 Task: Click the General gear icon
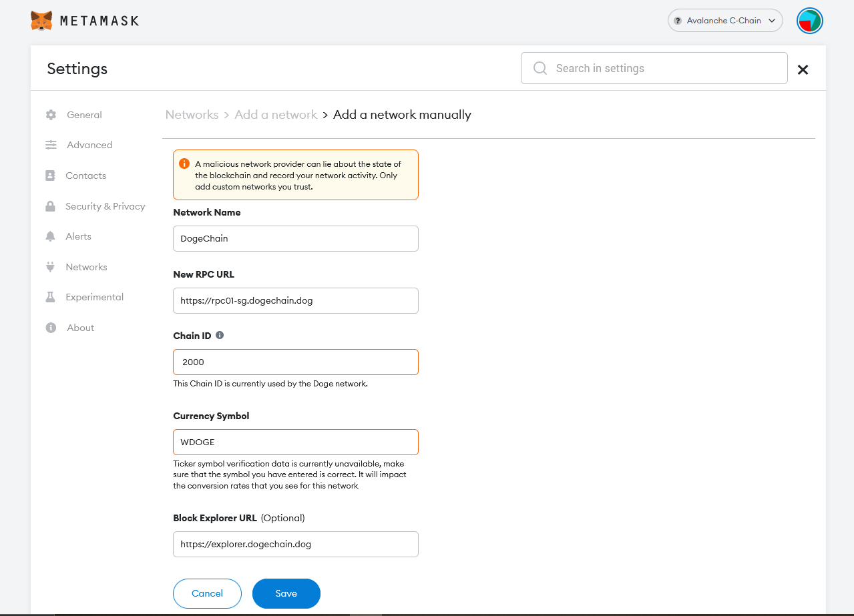pos(51,115)
